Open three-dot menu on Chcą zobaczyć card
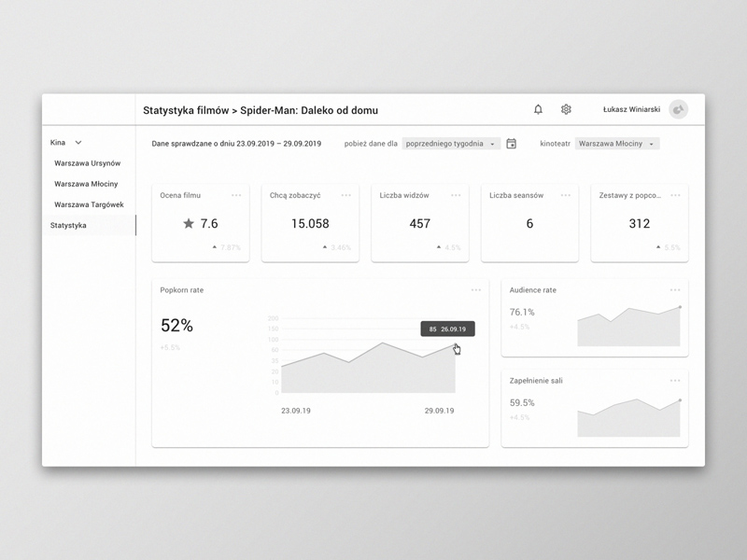The width and height of the screenshot is (747, 560). [x=345, y=195]
